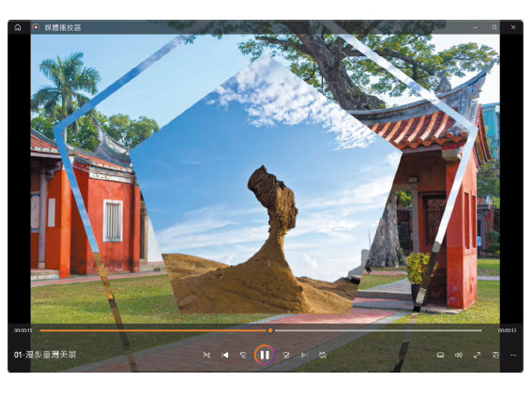The height and width of the screenshot is (397, 532).
Task: Click the remaining time label
Action: point(508,330)
